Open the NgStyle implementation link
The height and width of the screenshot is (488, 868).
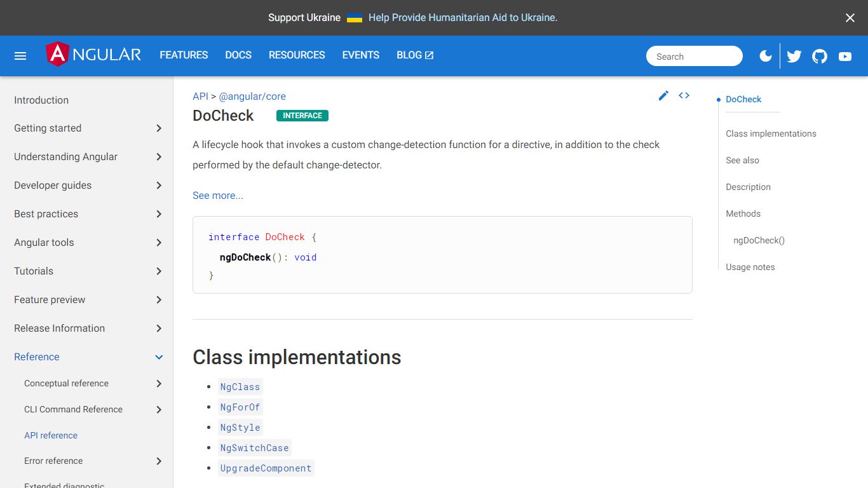(x=240, y=428)
